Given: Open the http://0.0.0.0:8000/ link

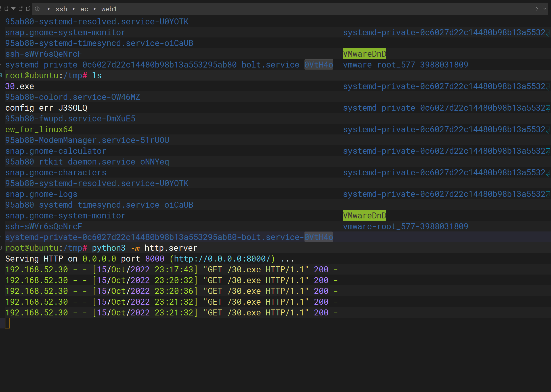Looking at the screenshot, I should pyautogui.click(x=222, y=259).
